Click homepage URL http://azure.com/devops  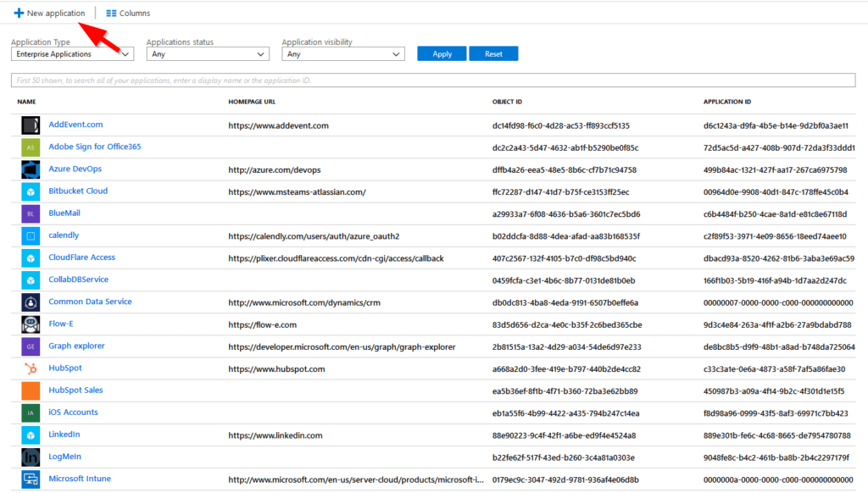pyautogui.click(x=275, y=170)
